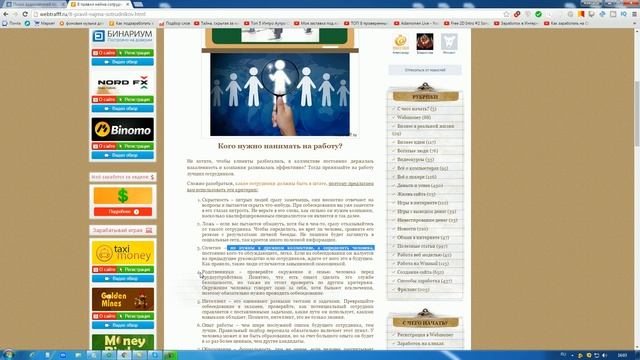Open the "Adamomen Live" YouTube bookmark
This screenshot has height=360, width=640.
pyautogui.click(x=416, y=23)
